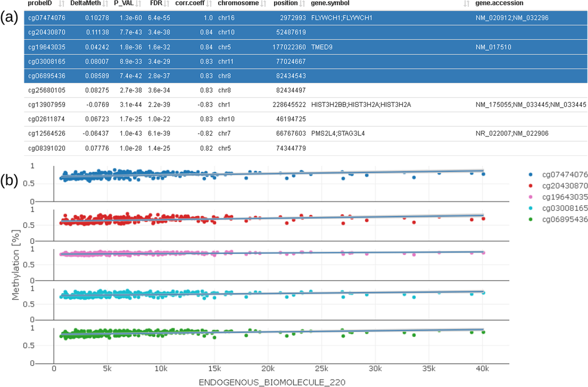Screen dimensions: 588x387
Task: Toggle cg07474076 legend entry
Action: 558,174
